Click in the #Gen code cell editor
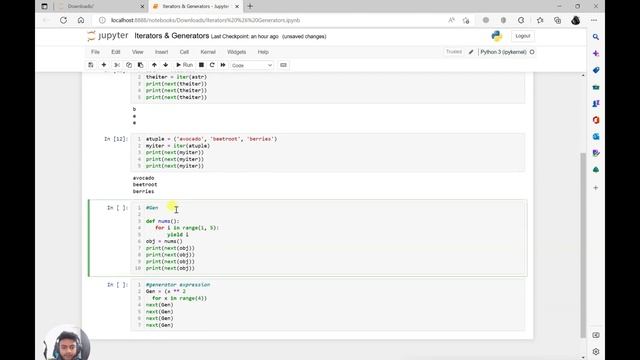640x360 pixels. coord(328,238)
